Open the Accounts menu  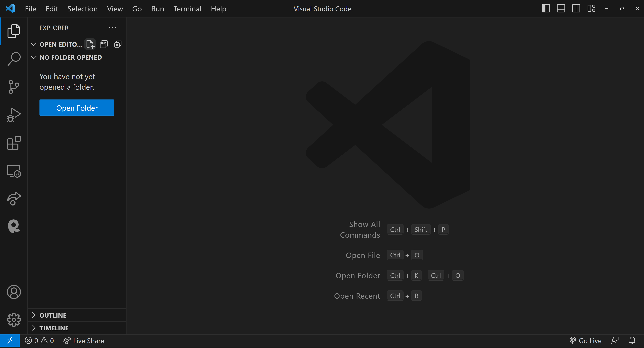click(14, 292)
